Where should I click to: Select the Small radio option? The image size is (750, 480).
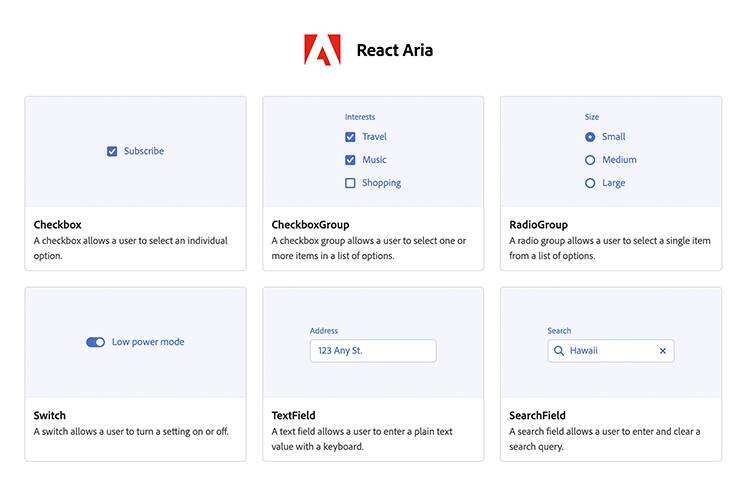tap(590, 137)
